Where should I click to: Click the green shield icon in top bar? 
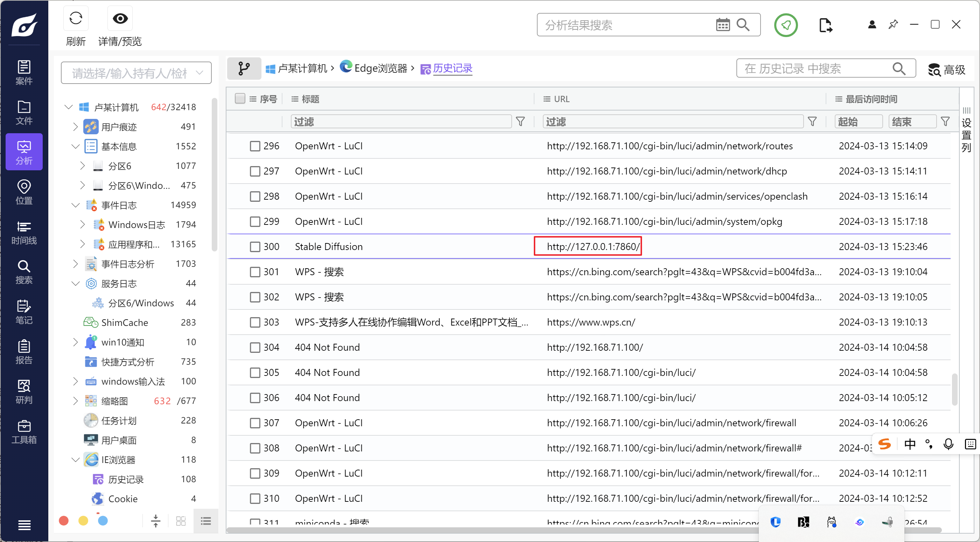786,25
